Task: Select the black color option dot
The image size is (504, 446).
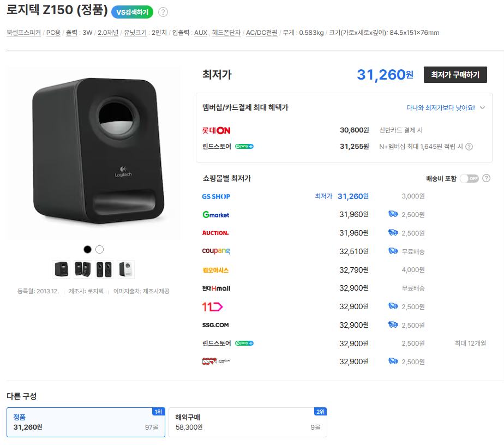Action: pyautogui.click(x=87, y=249)
